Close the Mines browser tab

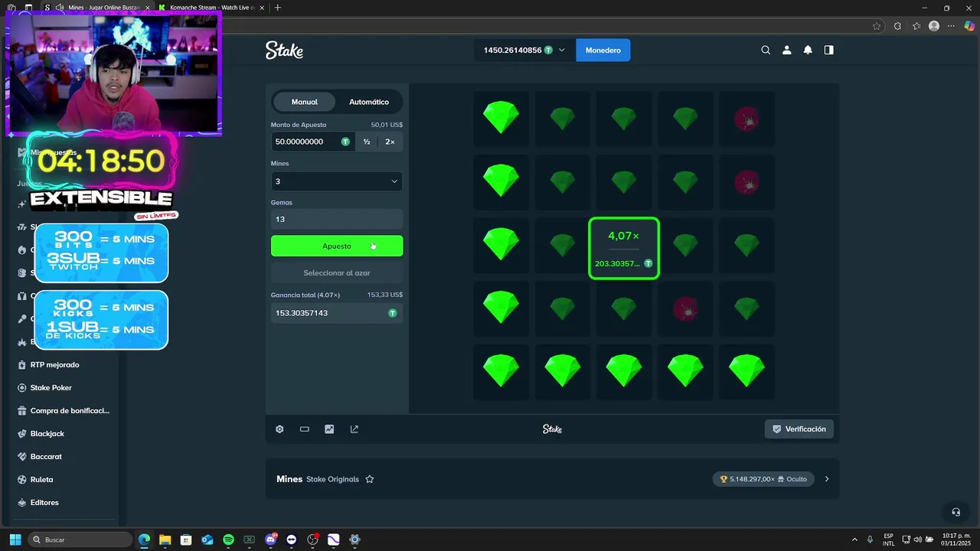[x=148, y=8]
